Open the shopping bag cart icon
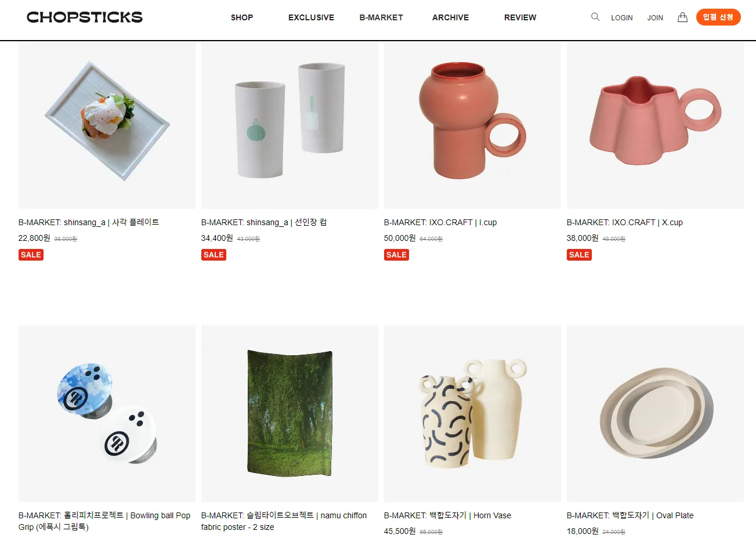 coord(682,17)
